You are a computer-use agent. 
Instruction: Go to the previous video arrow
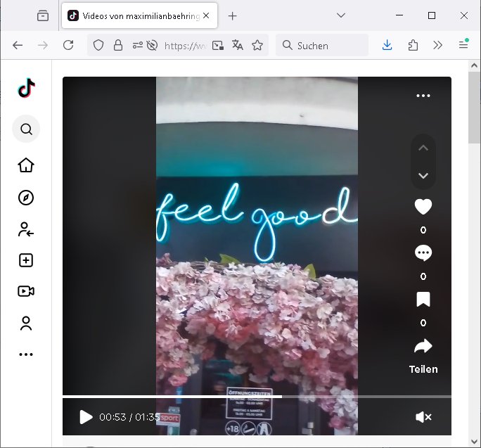click(x=423, y=148)
